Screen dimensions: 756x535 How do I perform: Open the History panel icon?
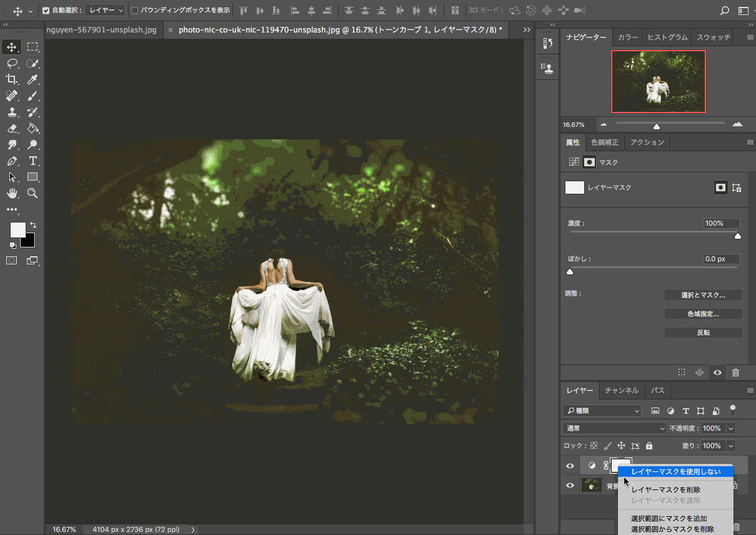pos(549,43)
